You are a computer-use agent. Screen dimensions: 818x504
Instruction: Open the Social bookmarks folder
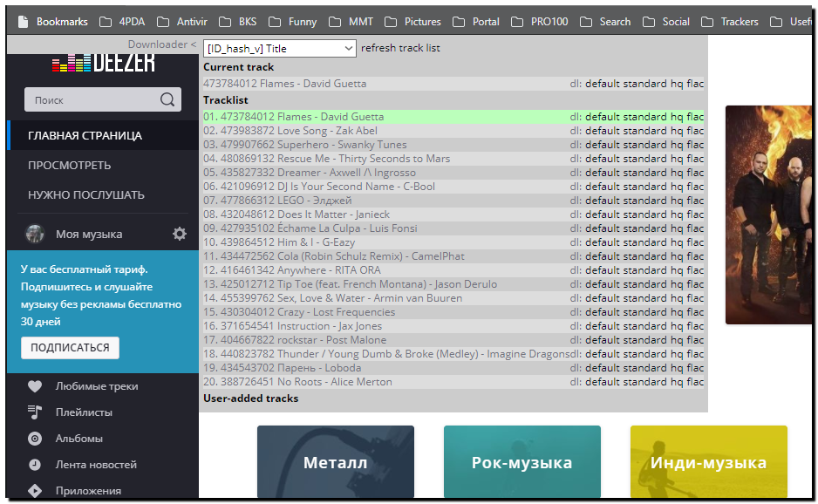coord(666,22)
